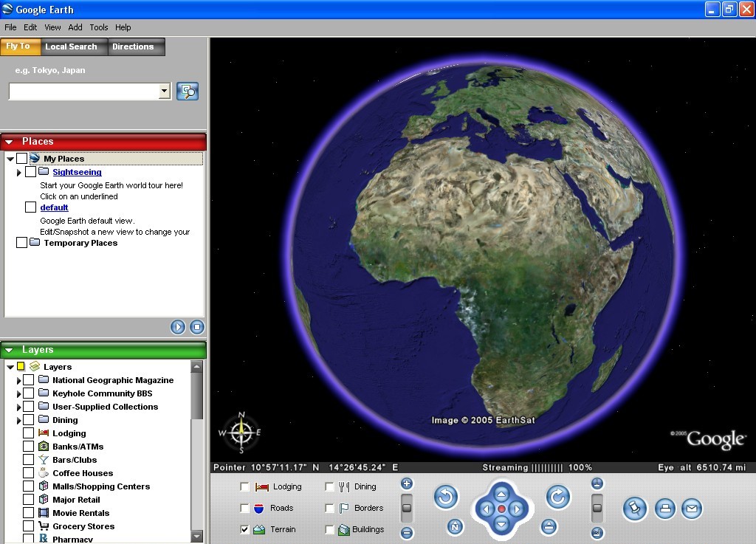The height and width of the screenshot is (544, 756).
Task: Open the Edit menu
Action: point(30,27)
